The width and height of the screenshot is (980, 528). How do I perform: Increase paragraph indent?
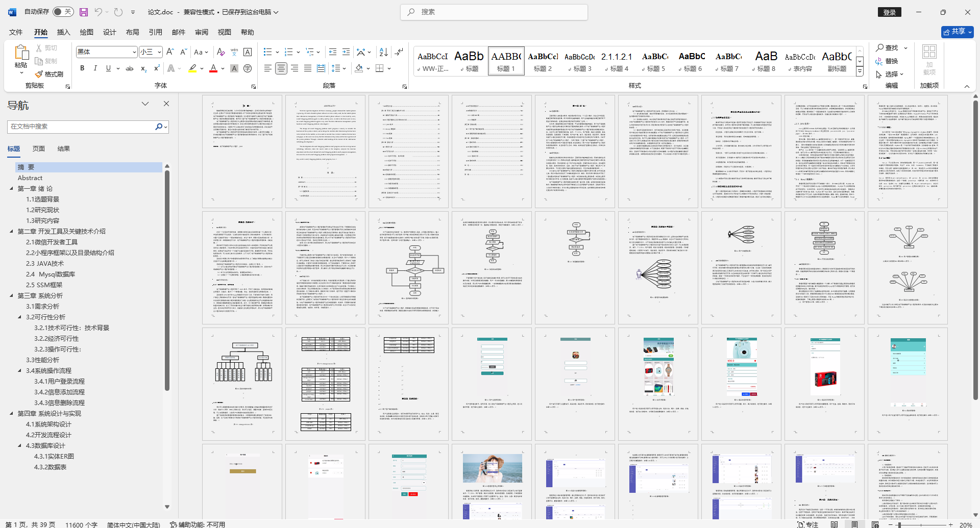coord(346,52)
